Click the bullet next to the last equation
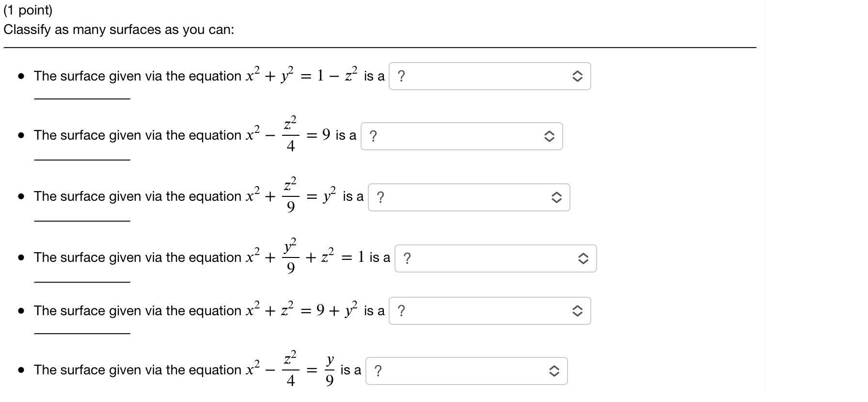The width and height of the screenshot is (868, 402). click(20, 370)
